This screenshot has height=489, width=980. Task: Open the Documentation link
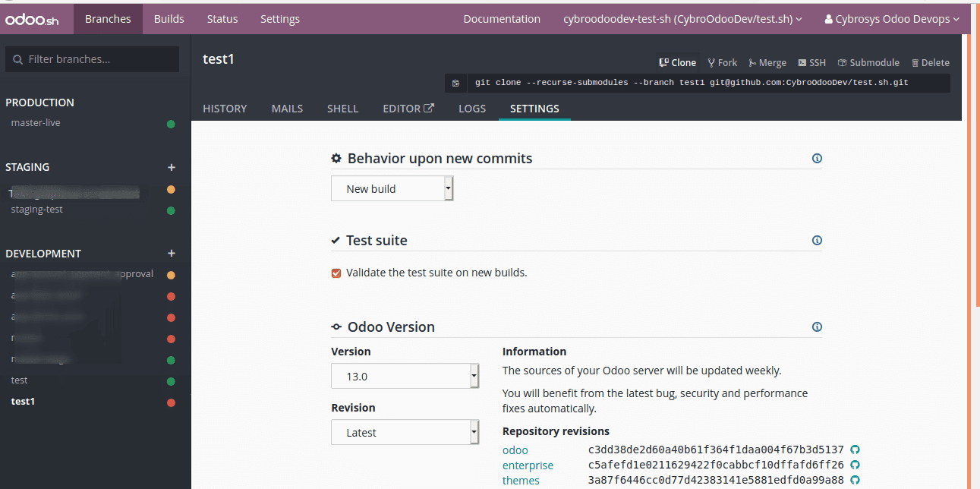coord(502,19)
